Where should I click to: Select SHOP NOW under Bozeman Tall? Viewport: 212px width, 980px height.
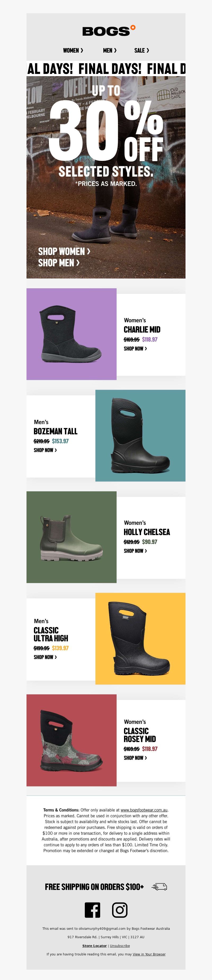tap(45, 450)
